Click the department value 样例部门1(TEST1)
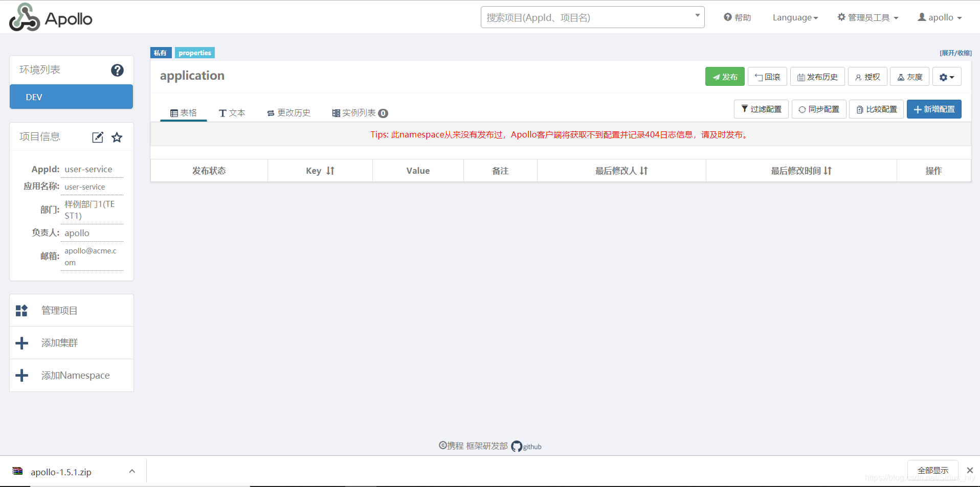This screenshot has height=487, width=980. tap(90, 210)
